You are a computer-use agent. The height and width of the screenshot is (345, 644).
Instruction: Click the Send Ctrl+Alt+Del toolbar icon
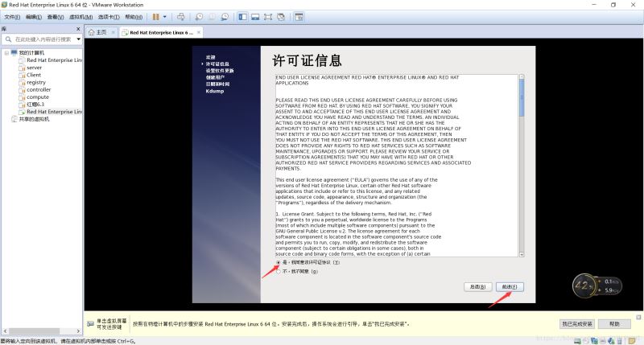pyautogui.click(x=180, y=16)
